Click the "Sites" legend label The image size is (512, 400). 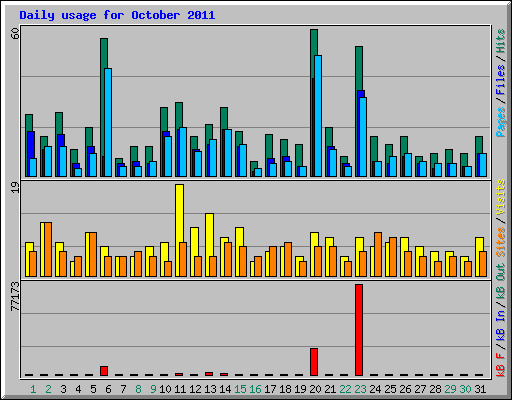point(500,242)
